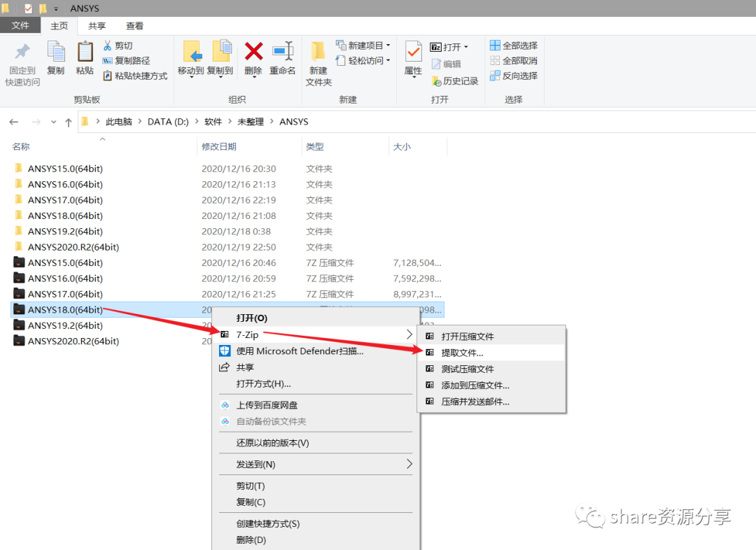The height and width of the screenshot is (550, 756).
Task: Click the Pin to Quick access icon
Action: [x=22, y=52]
